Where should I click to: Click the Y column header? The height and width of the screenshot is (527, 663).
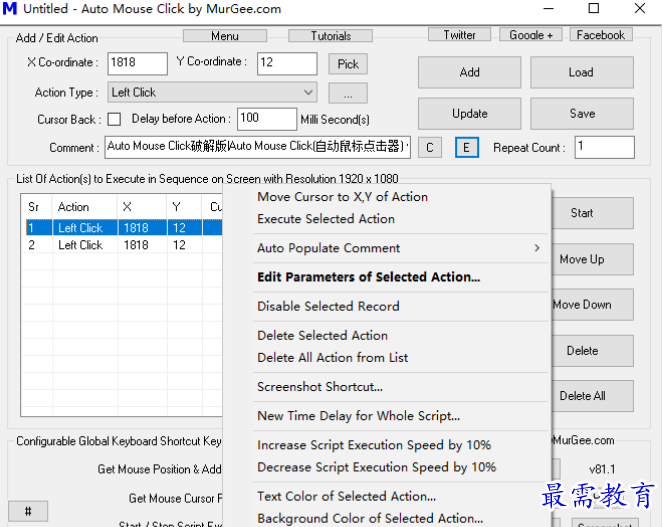(184, 207)
